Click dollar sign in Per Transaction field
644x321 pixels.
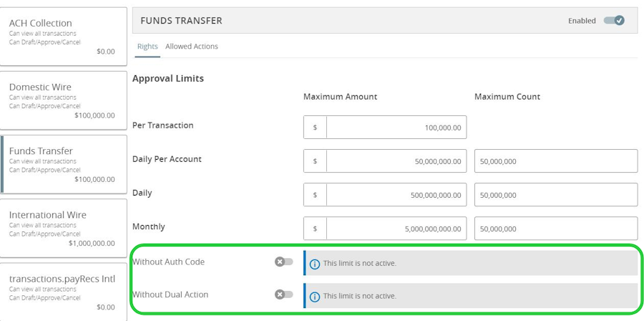(x=315, y=128)
